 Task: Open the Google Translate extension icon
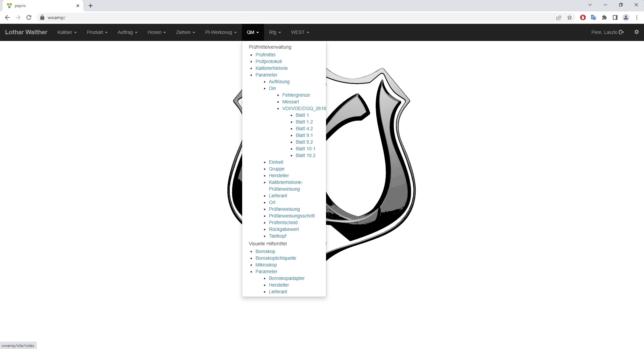(x=594, y=17)
